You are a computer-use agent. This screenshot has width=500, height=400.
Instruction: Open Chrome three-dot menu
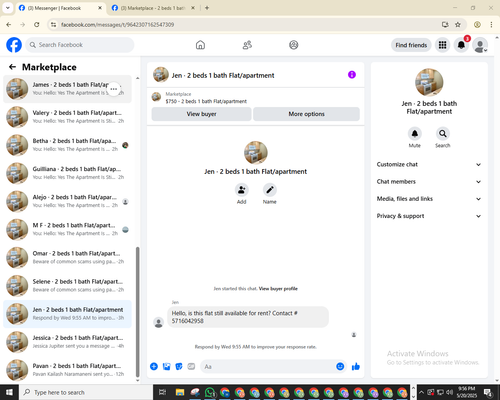(491, 24)
